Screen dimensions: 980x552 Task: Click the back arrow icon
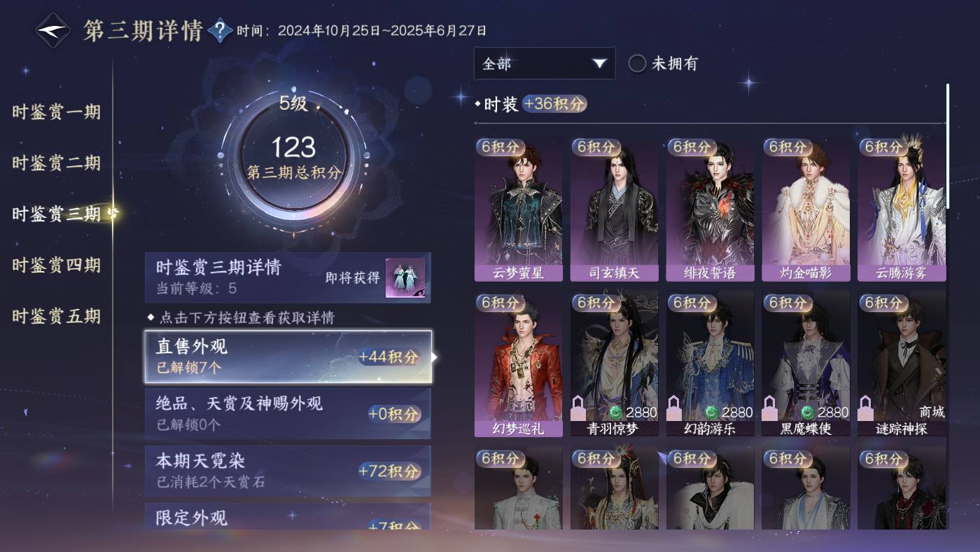point(53,31)
